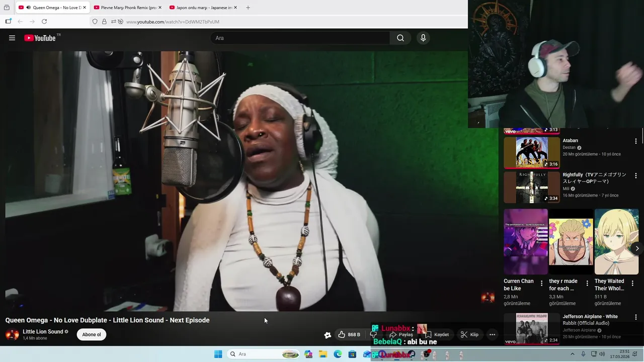Start voice search with the microphone icon
Screen dimensions: 644x362
423,38
